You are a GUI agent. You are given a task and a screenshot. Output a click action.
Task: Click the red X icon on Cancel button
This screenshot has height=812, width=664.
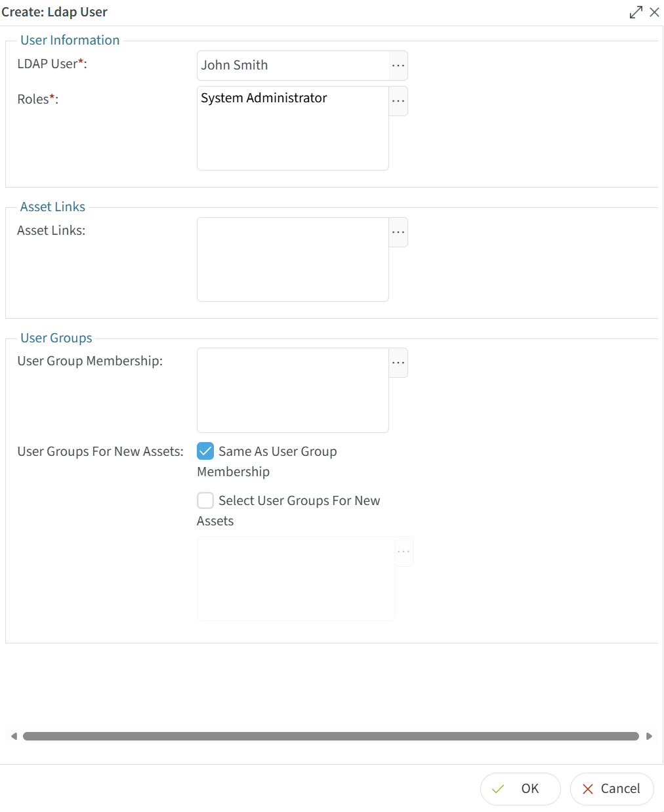point(589,789)
